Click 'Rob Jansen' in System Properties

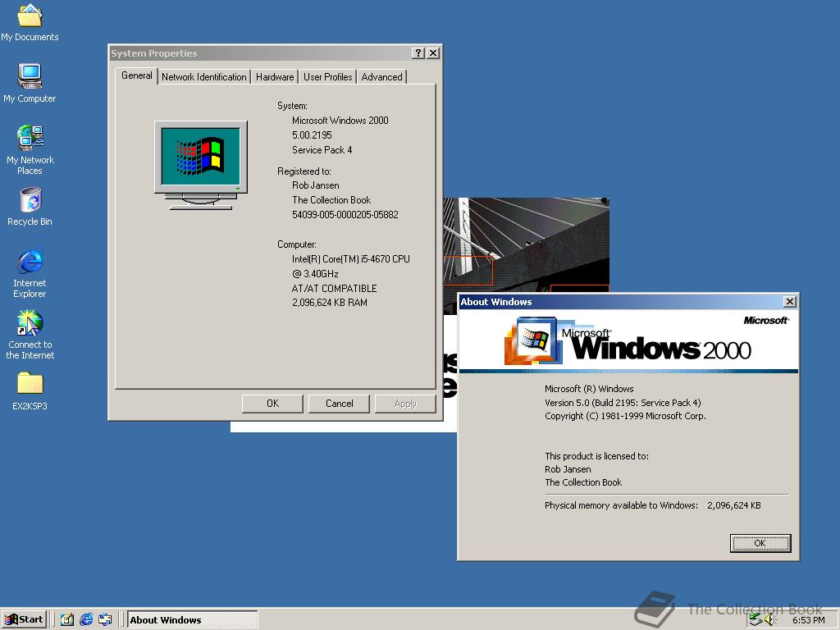tap(316, 185)
